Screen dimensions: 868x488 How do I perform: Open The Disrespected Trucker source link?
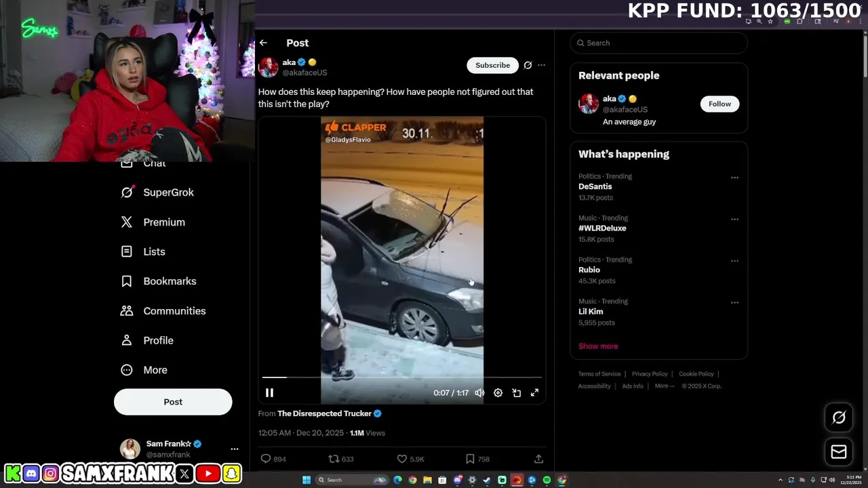(324, 413)
